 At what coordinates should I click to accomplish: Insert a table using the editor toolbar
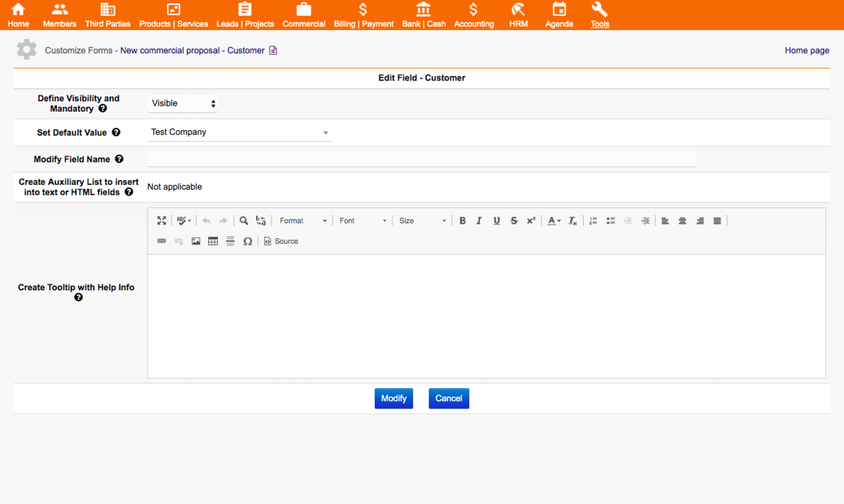coord(212,241)
